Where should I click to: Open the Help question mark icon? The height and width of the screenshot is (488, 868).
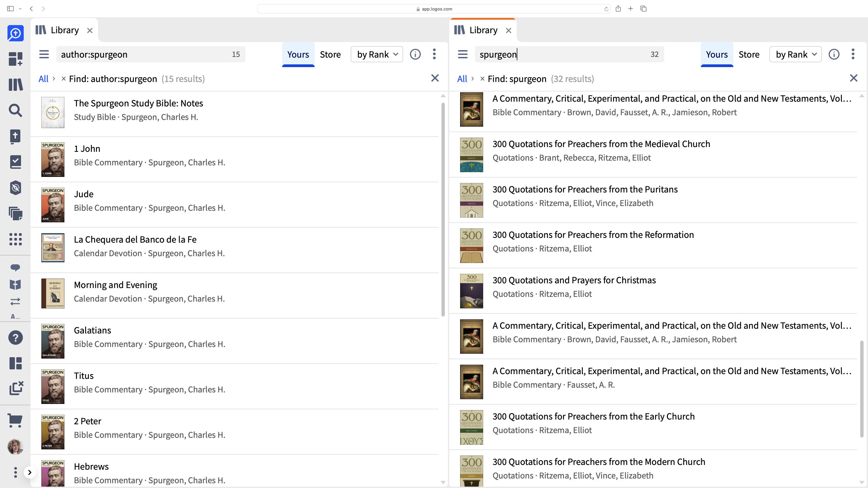(x=15, y=338)
